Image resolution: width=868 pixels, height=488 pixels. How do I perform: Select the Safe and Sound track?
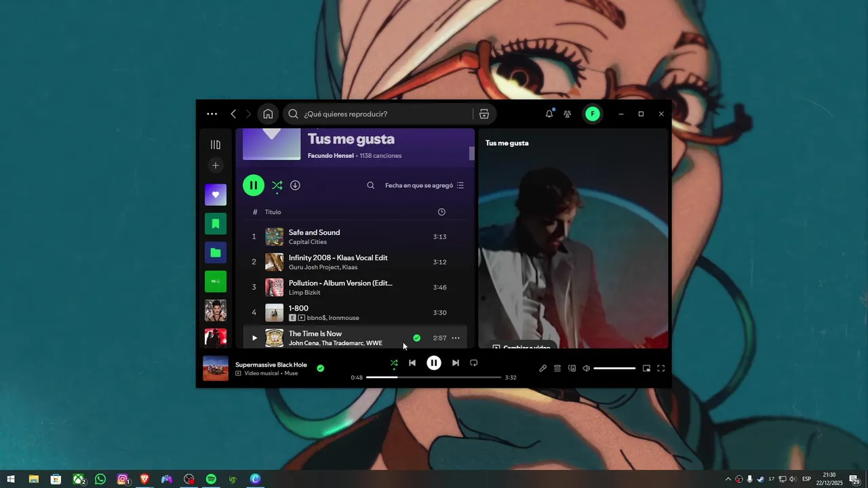point(355,237)
